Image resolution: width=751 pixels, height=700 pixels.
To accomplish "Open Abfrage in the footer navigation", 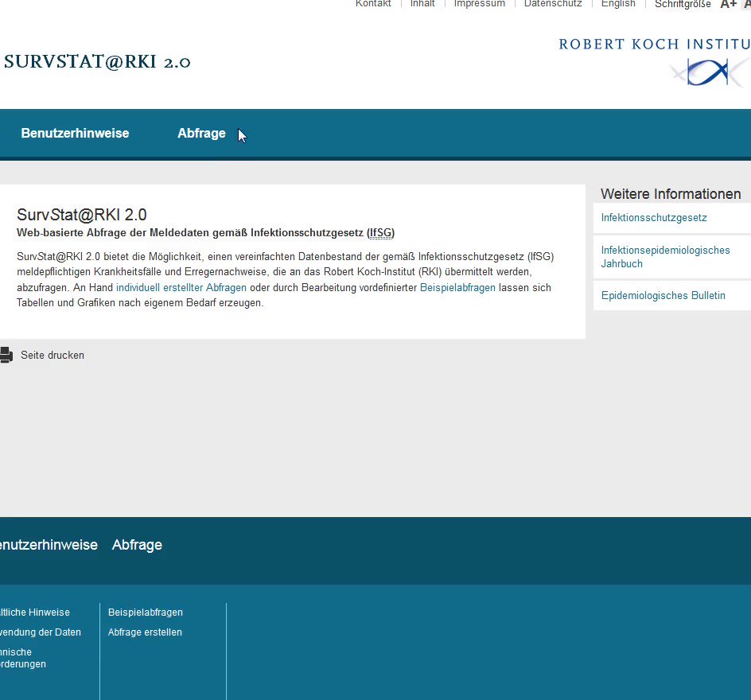I will point(137,545).
